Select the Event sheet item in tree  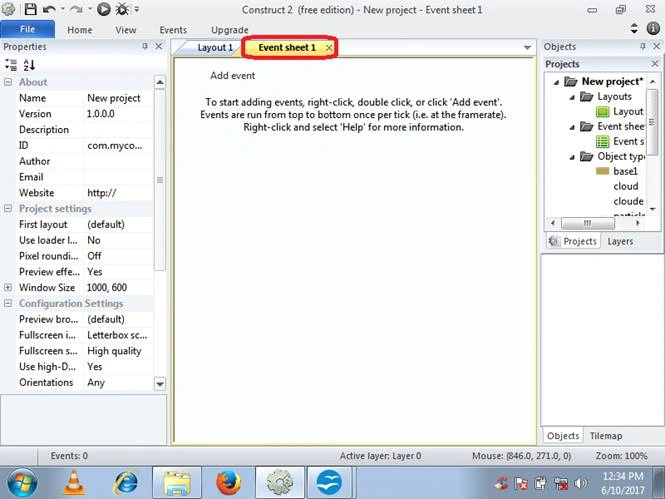click(x=620, y=141)
